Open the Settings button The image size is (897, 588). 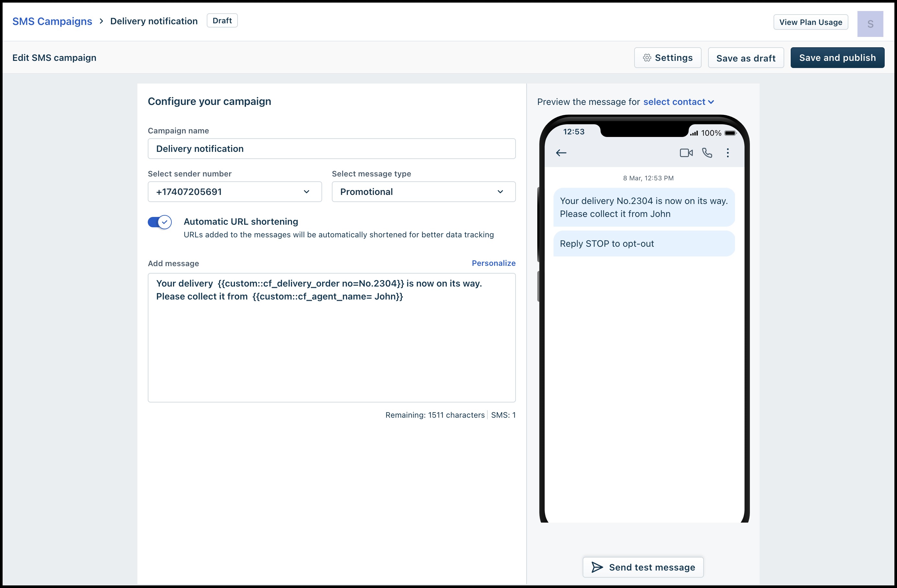pyautogui.click(x=668, y=58)
